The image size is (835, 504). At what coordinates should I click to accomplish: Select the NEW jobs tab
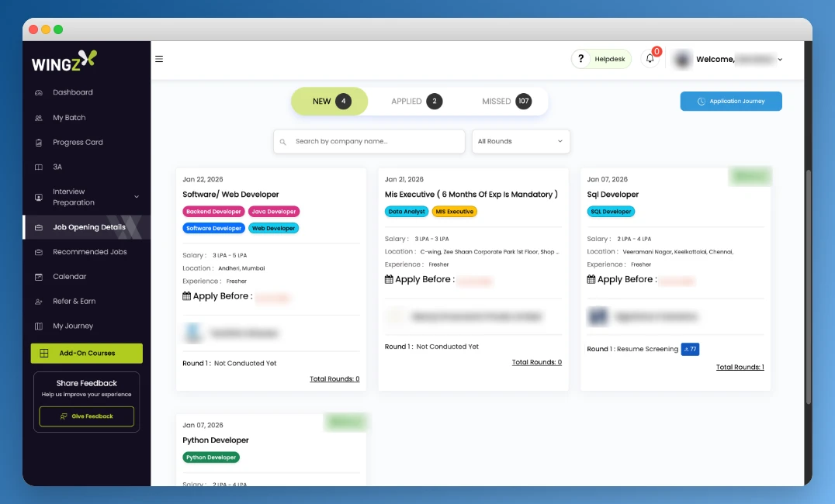pyautogui.click(x=329, y=101)
